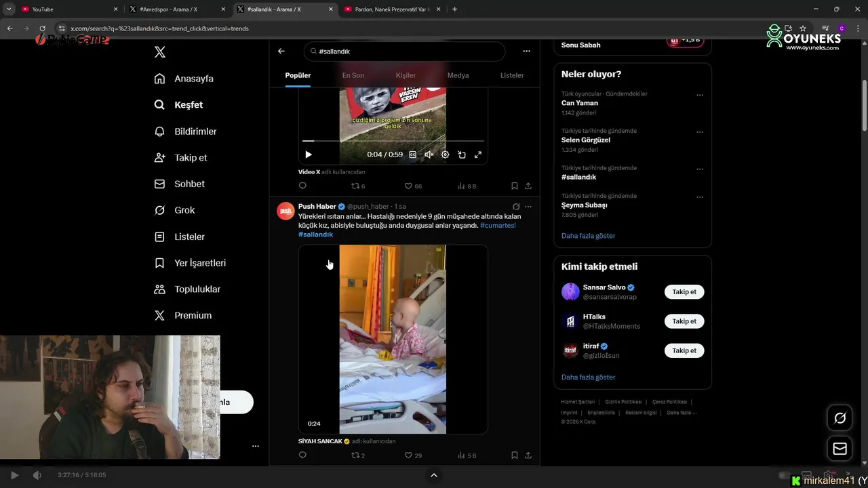Open floating messages envelope button

click(840, 449)
